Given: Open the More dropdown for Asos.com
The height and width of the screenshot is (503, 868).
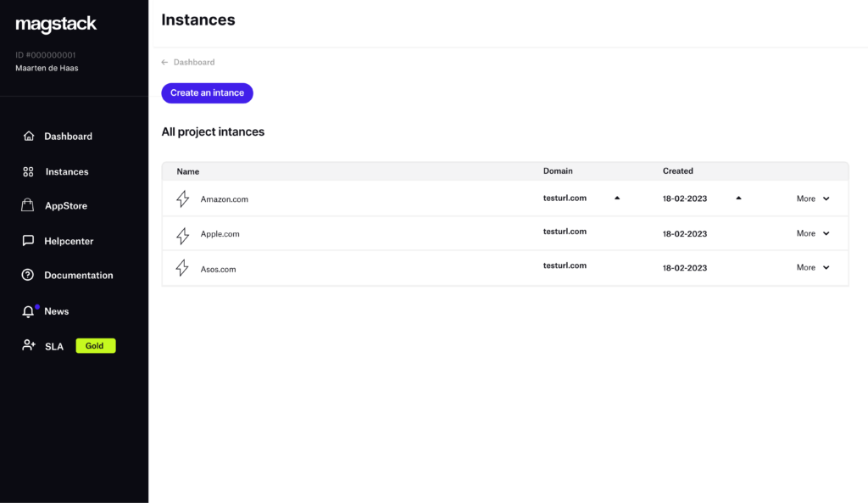Looking at the screenshot, I should click(x=813, y=268).
